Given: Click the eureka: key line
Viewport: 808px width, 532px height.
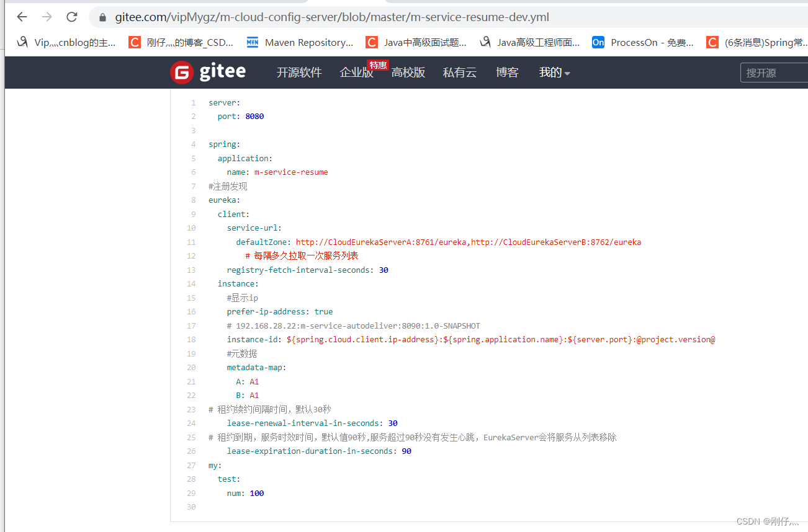Looking at the screenshot, I should point(224,200).
